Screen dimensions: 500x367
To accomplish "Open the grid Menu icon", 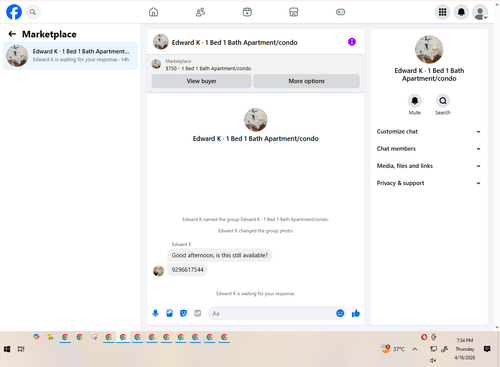I will coord(442,12).
